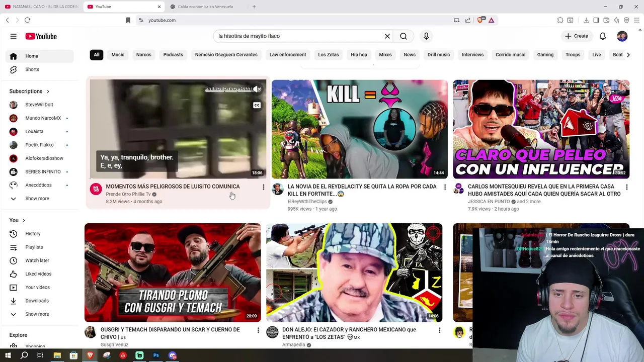
Task: Toggle closed captions on the preview video
Action: point(257,105)
